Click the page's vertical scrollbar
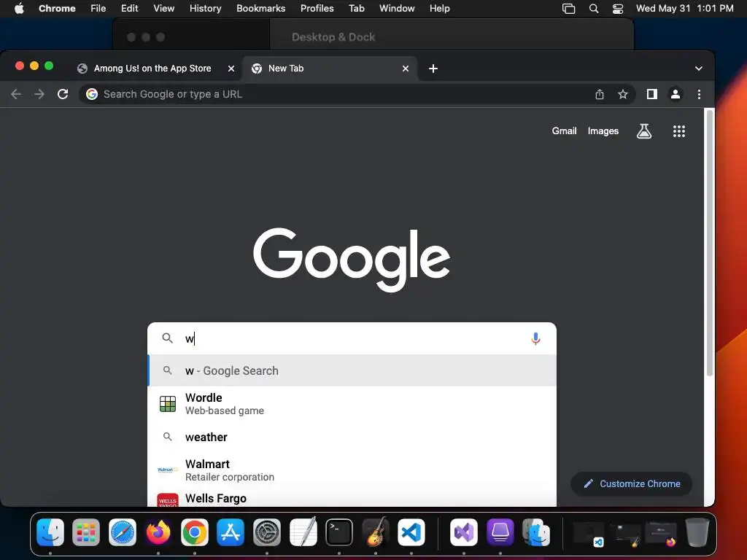The width and height of the screenshot is (747, 560). click(x=709, y=243)
